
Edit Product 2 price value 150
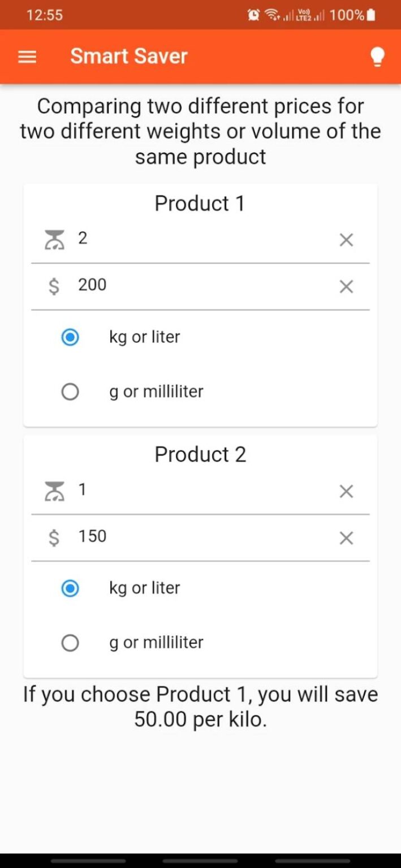(198, 536)
